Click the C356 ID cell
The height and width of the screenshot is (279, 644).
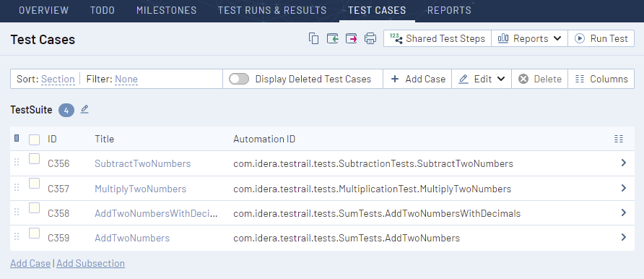pos(58,163)
